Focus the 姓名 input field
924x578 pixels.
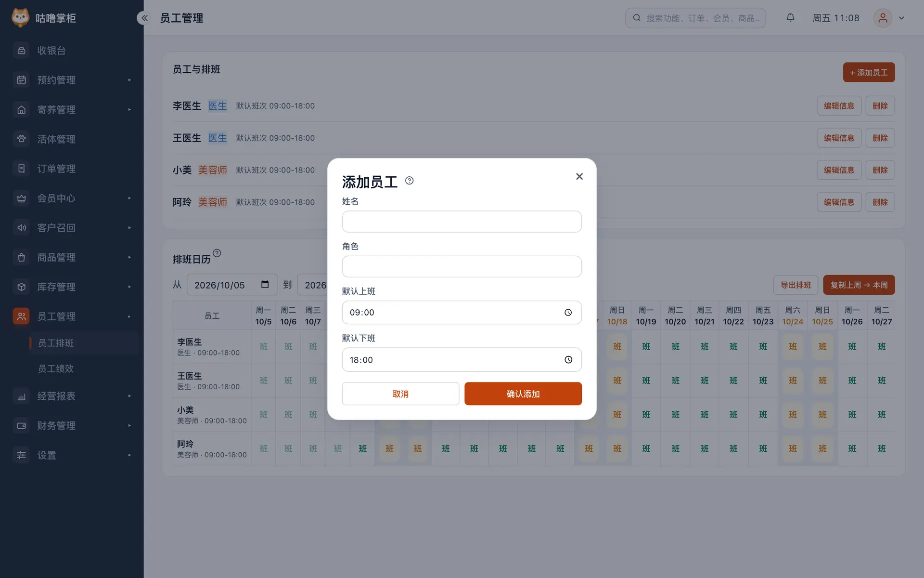[x=462, y=222]
